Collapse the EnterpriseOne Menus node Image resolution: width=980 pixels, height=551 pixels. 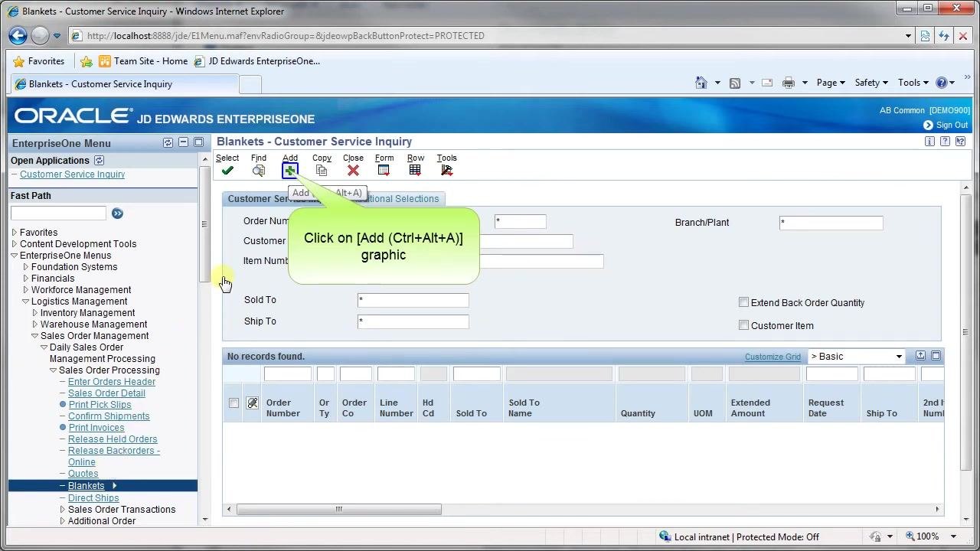[15, 256]
